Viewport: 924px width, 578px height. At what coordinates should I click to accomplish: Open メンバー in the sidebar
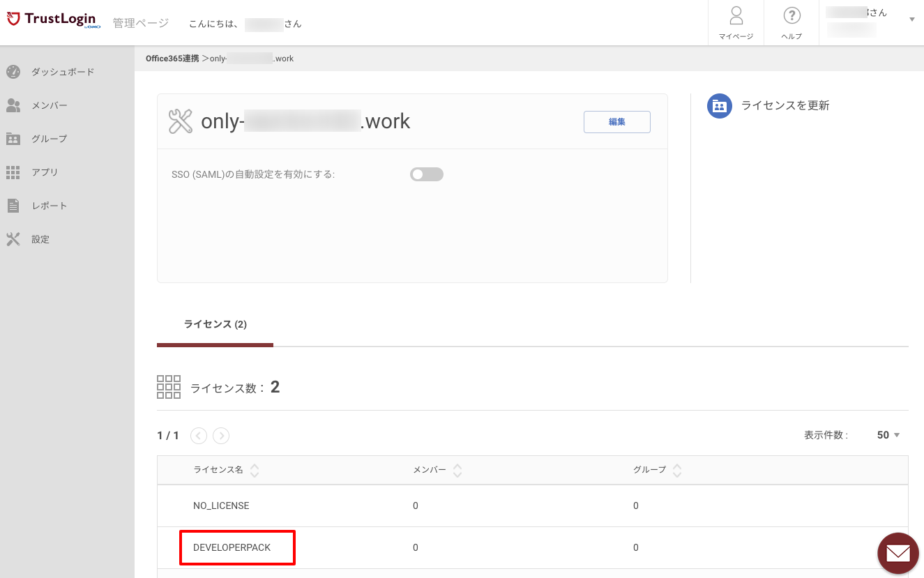pyautogui.click(x=50, y=105)
